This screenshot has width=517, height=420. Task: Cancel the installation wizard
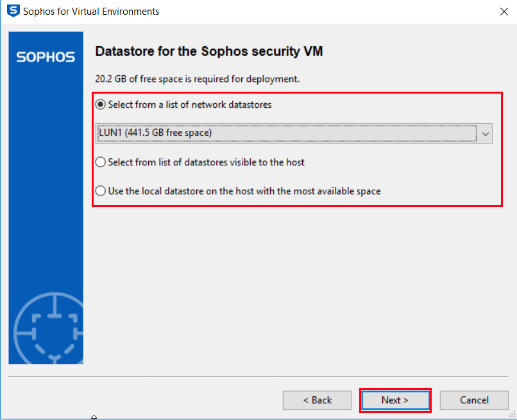(x=474, y=400)
